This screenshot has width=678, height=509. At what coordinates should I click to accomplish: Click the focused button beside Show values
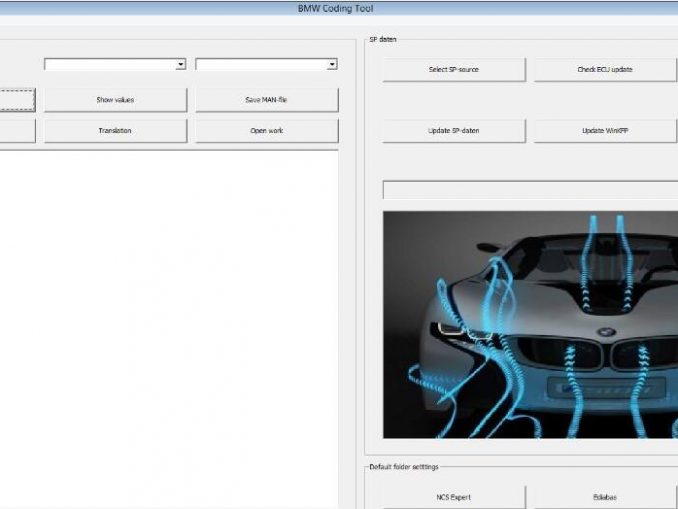pyautogui.click(x=17, y=100)
